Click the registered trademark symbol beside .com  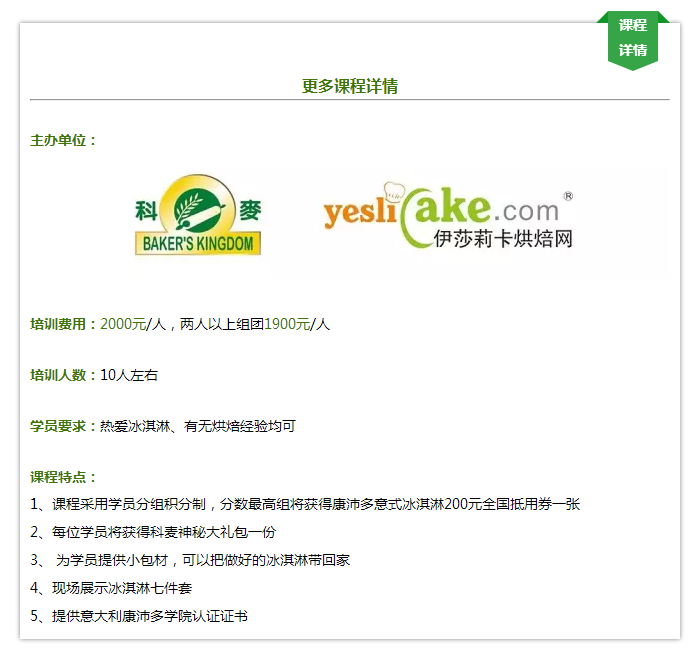(568, 196)
